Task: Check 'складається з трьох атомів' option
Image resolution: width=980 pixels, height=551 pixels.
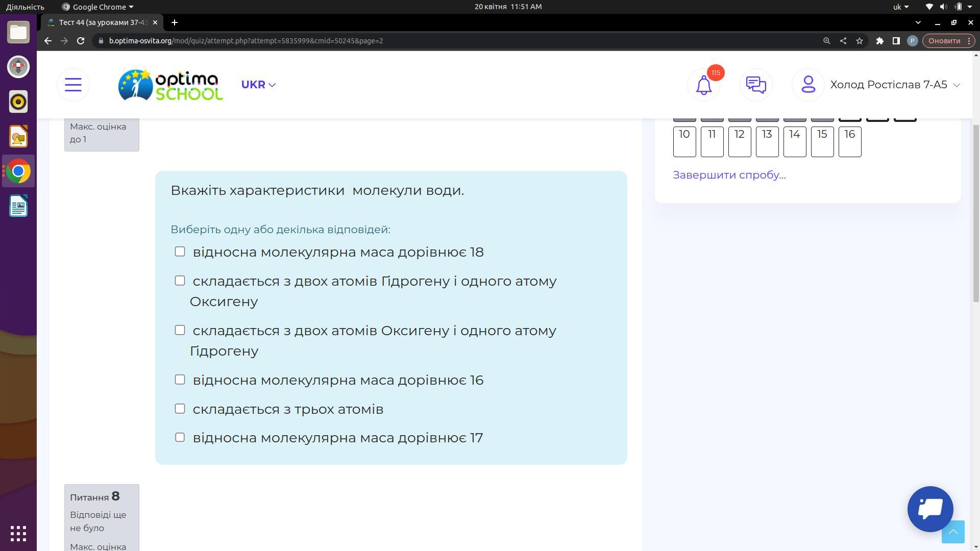Action: click(x=180, y=409)
